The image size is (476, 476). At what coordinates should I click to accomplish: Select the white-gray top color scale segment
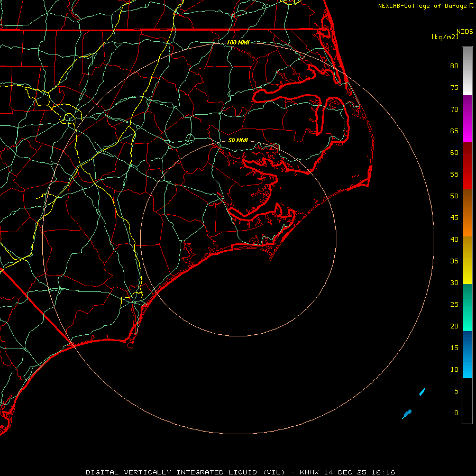click(467, 70)
